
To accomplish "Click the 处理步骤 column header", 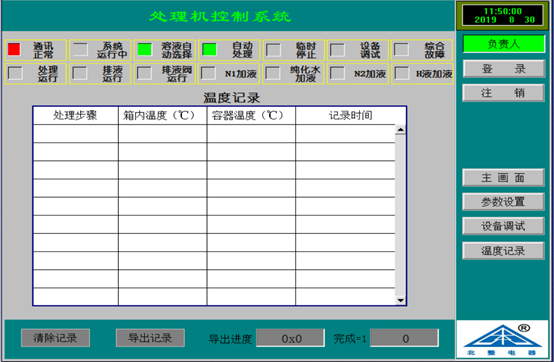I will click(75, 115).
